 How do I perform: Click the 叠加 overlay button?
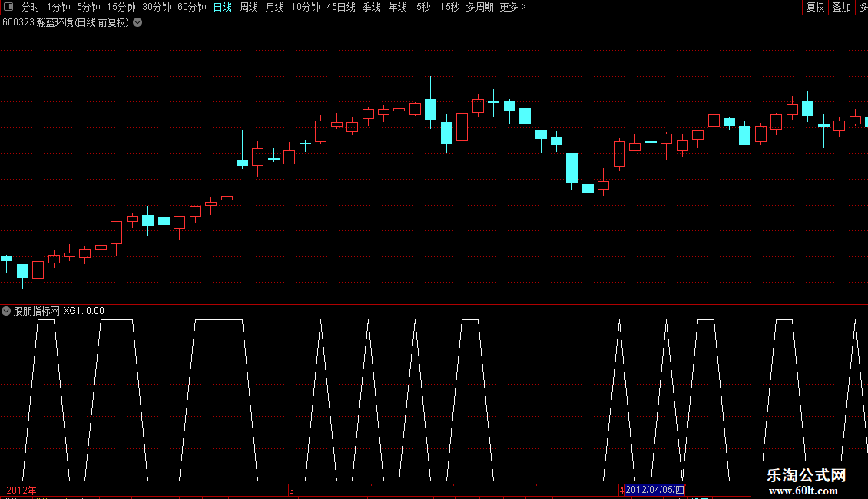841,7
